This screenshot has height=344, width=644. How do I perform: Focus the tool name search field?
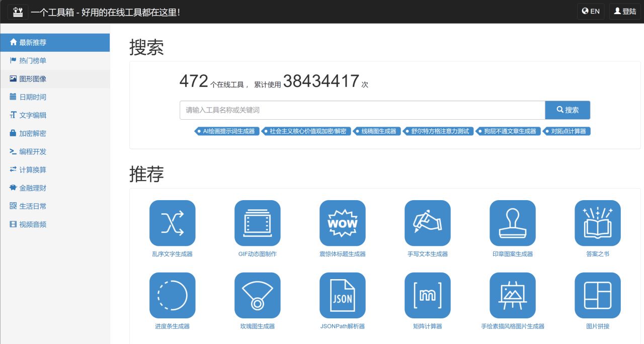point(362,110)
